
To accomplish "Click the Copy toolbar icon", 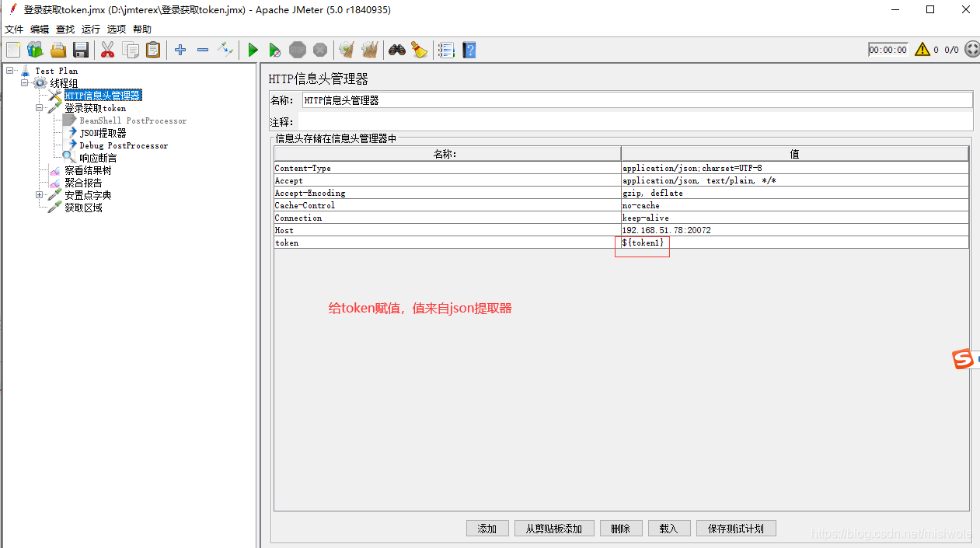I will point(131,50).
